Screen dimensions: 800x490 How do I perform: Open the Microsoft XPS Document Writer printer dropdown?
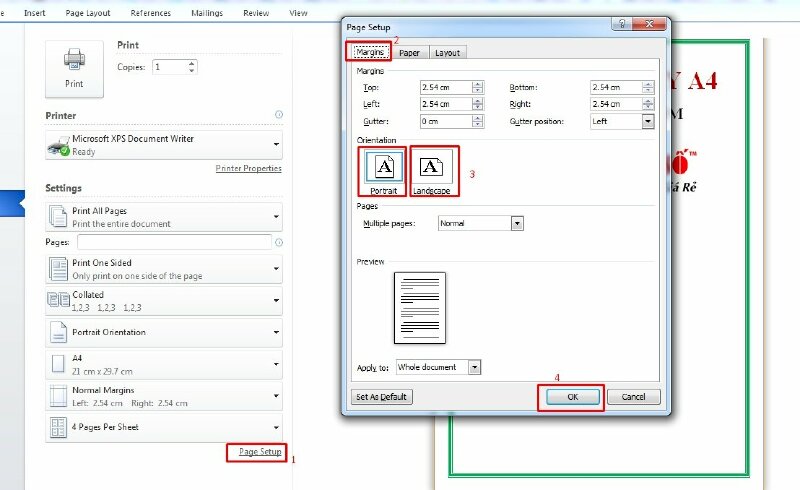[163, 145]
